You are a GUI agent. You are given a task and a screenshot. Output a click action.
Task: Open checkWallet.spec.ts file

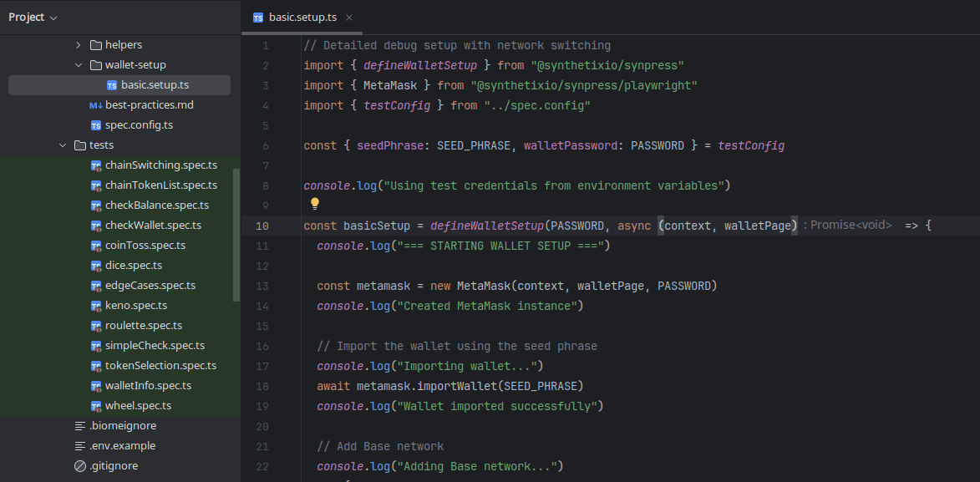pos(153,226)
